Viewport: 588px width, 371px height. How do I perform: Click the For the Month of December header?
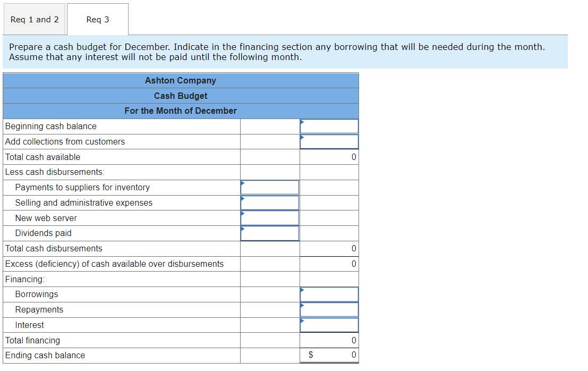(181, 111)
